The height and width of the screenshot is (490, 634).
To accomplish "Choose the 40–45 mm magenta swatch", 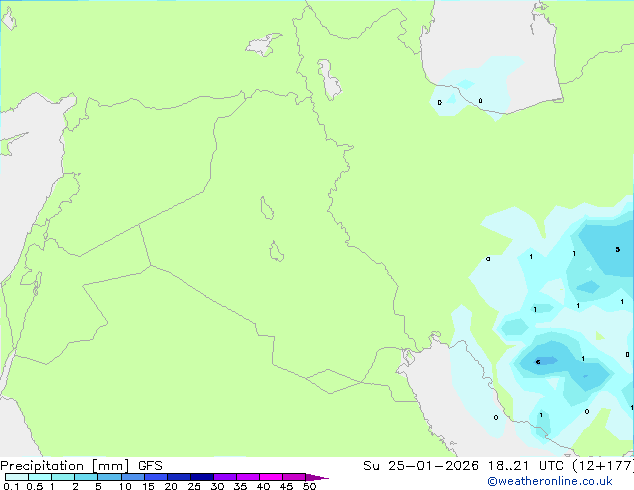I will (x=271, y=477).
